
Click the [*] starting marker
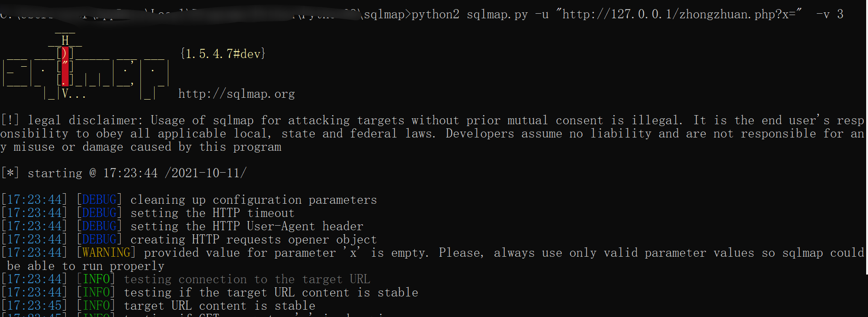pyautogui.click(x=10, y=173)
